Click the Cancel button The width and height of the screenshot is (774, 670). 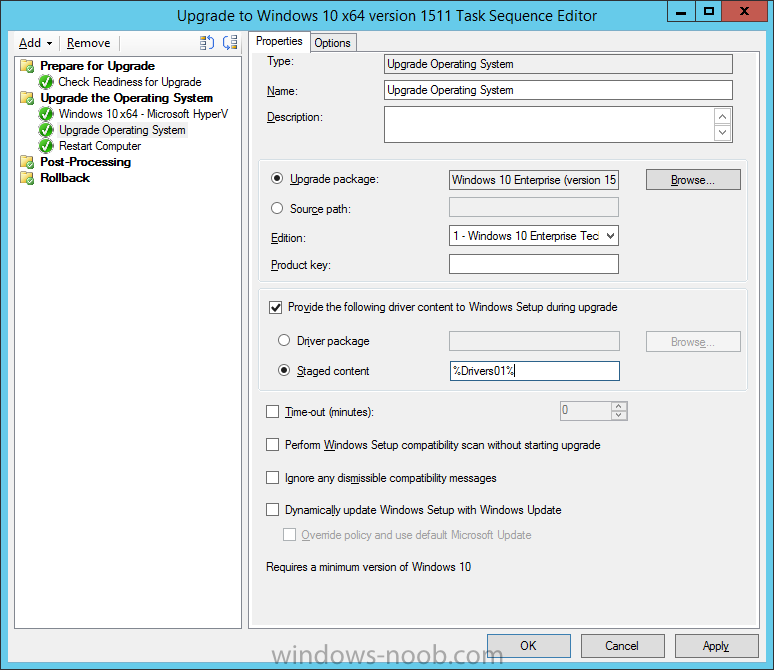tap(622, 646)
